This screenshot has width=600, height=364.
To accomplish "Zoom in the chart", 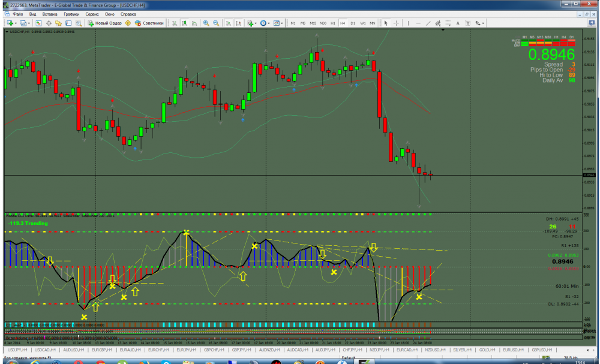I will point(206,23).
